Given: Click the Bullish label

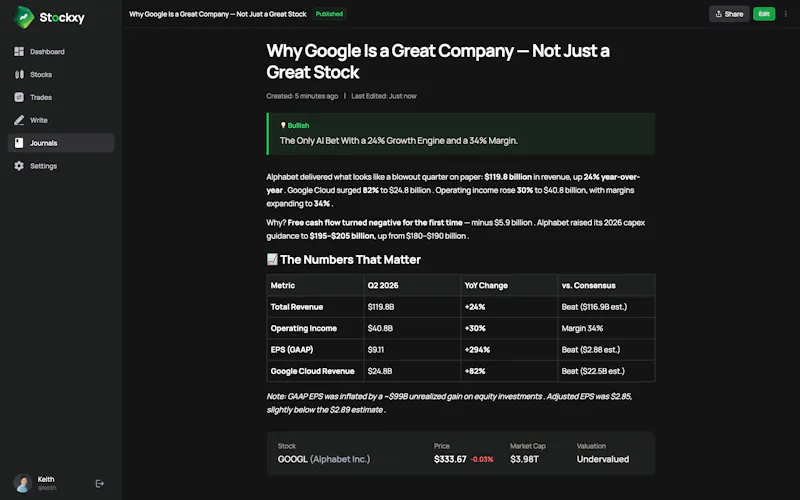Looking at the screenshot, I should point(298,126).
